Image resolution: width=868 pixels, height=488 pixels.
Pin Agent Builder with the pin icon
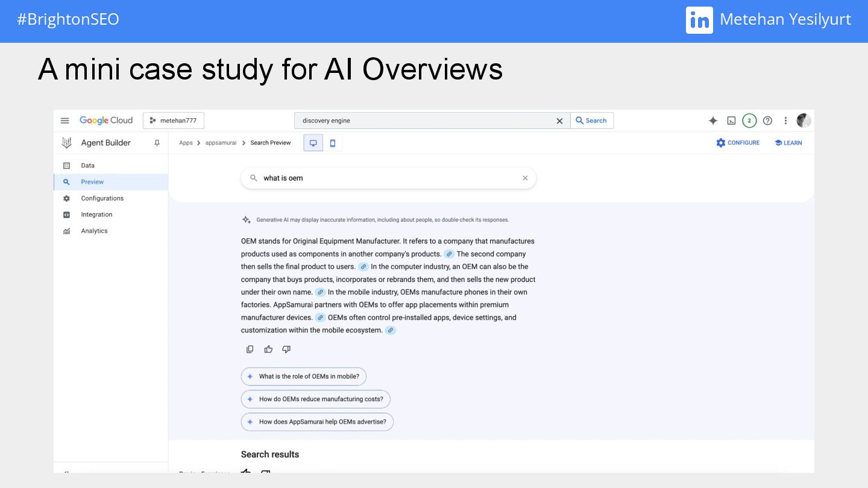point(157,143)
